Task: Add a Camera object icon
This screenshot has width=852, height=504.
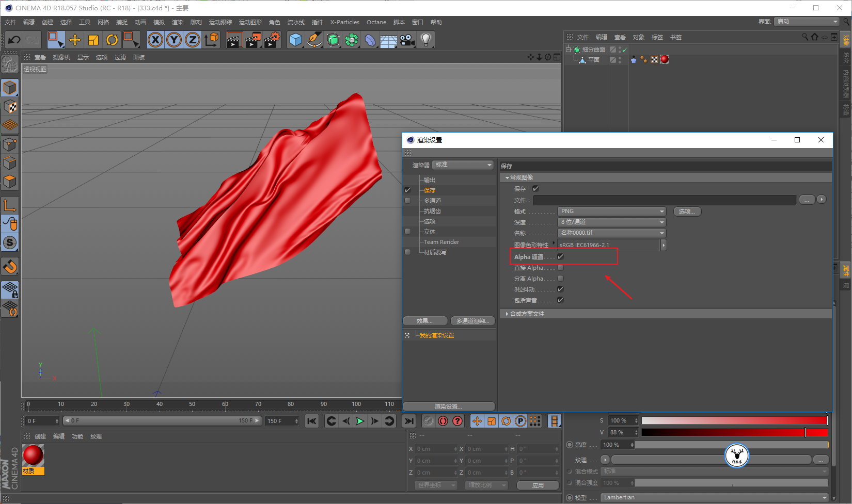Action: (x=407, y=40)
